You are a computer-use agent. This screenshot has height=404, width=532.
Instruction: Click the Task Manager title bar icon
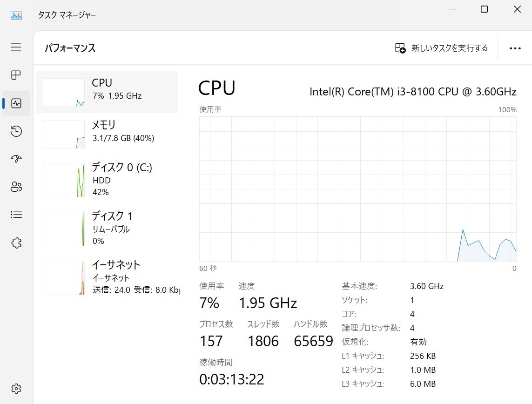tap(16, 15)
